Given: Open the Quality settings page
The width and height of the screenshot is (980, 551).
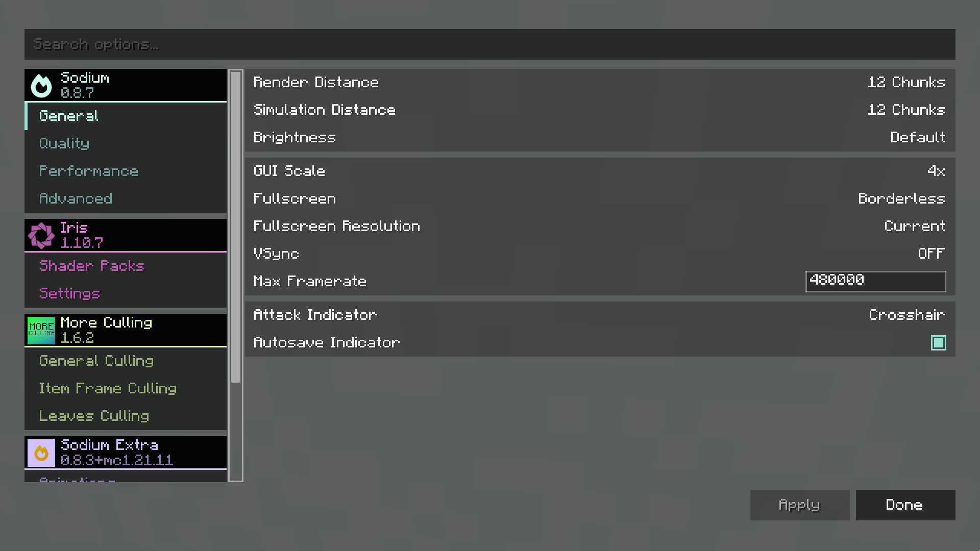Looking at the screenshot, I should point(126,143).
